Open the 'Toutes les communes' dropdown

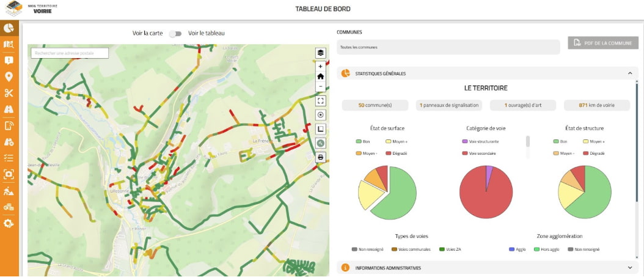(x=448, y=47)
